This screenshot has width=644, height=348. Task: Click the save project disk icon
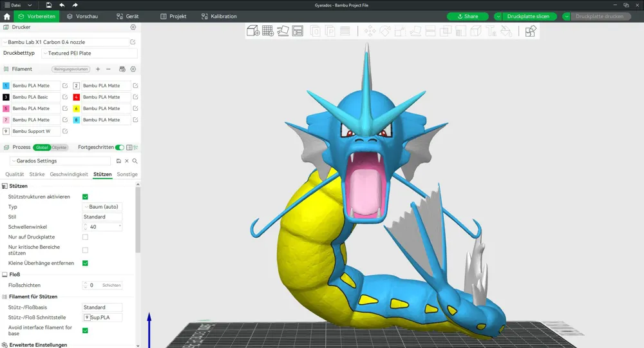pyautogui.click(x=49, y=5)
